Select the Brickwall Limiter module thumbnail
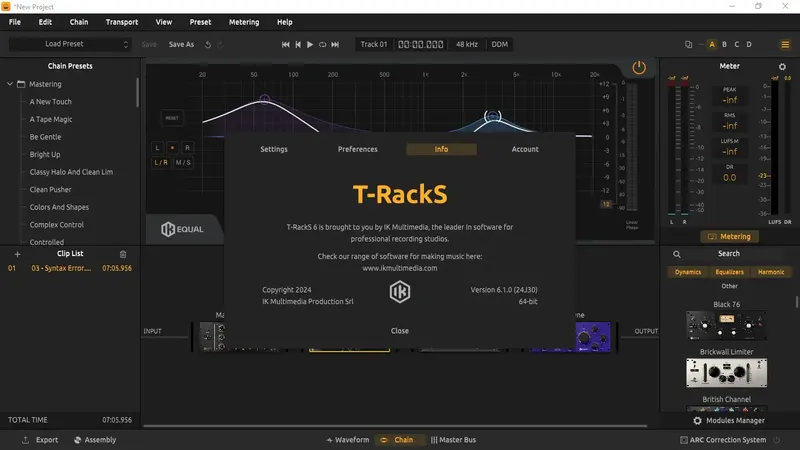Viewport: 800px width, 450px height. pyautogui.click(x=726, y=373)
